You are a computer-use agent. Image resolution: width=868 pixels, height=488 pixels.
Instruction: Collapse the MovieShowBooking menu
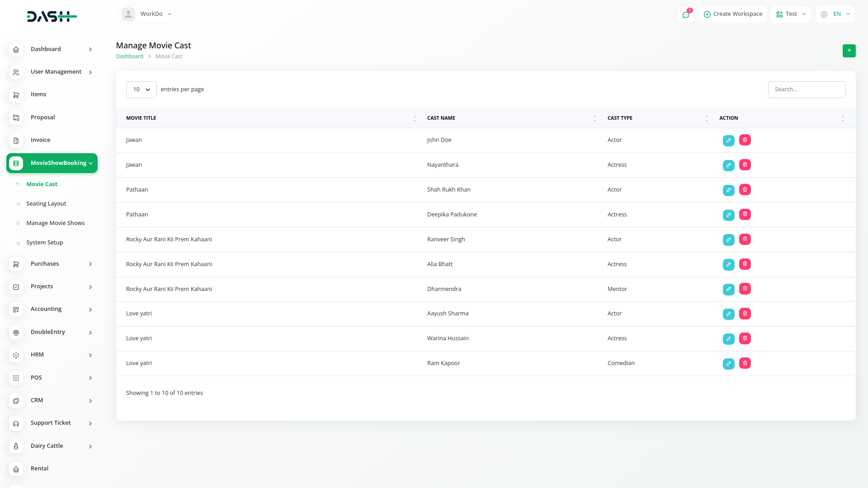[x=52, y=163]
